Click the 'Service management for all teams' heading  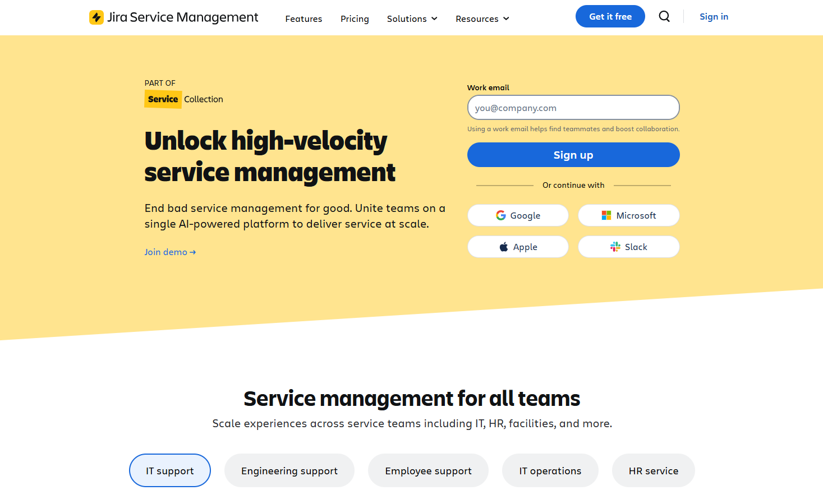point(412,399)
